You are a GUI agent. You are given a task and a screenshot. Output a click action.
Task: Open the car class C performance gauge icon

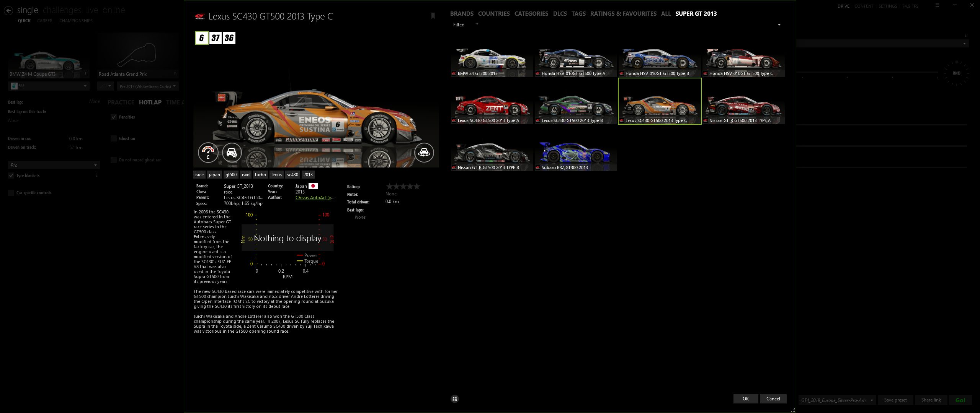click(208, 152)
